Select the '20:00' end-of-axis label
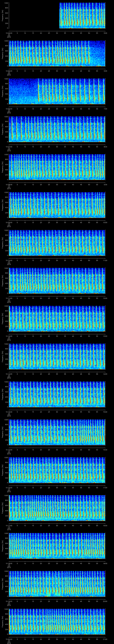This screenshot has width=114, height=644. pyautogui.click(x=105, y=601)
